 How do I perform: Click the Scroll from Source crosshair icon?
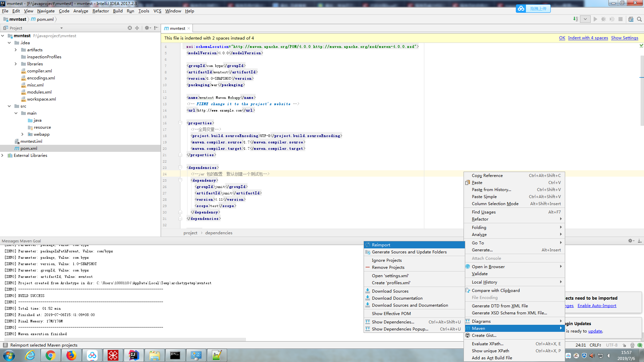click(130, 28)
